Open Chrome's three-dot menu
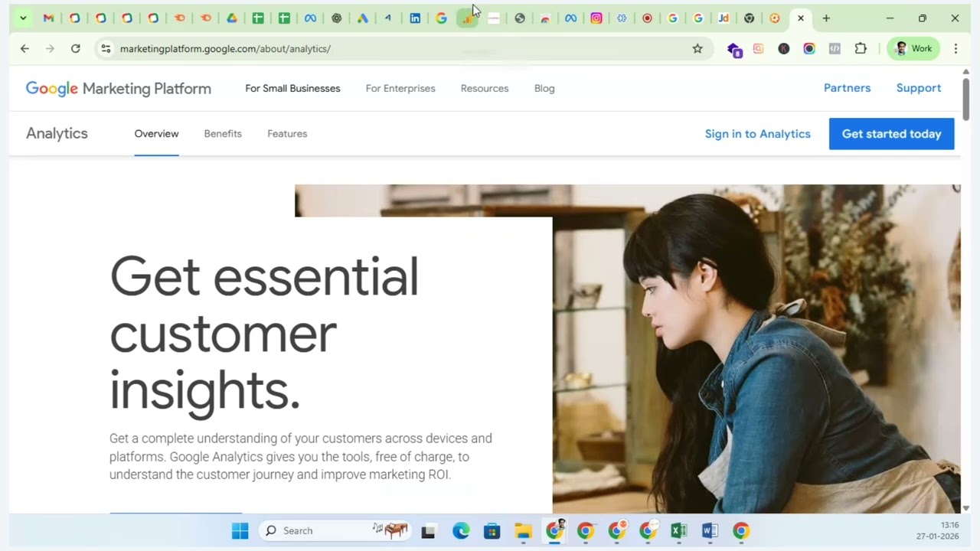This screenshot has height=551, width=980. [955, 48]
